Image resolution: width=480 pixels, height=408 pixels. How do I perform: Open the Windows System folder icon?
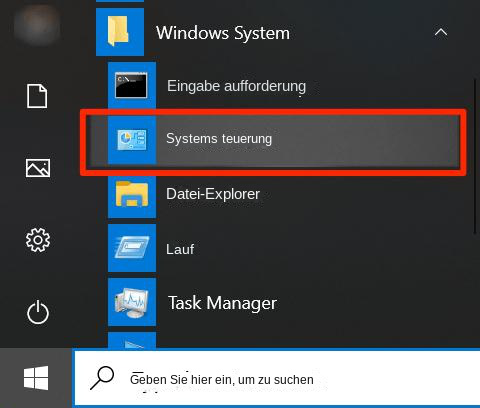coord(120,32)
